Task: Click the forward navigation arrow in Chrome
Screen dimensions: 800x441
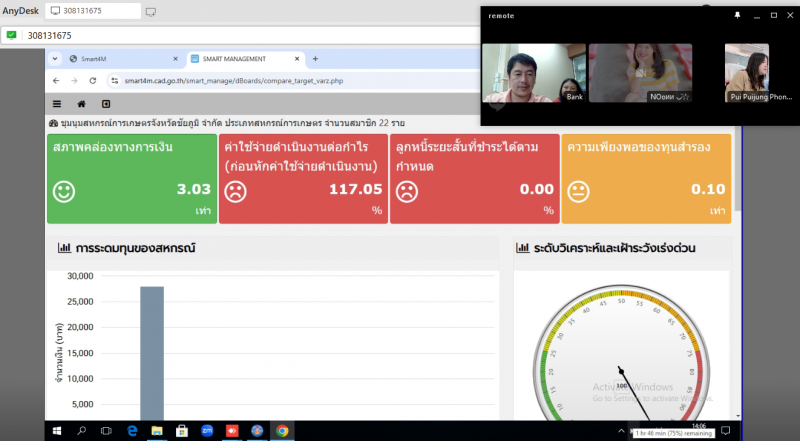Action: point(74,81)
